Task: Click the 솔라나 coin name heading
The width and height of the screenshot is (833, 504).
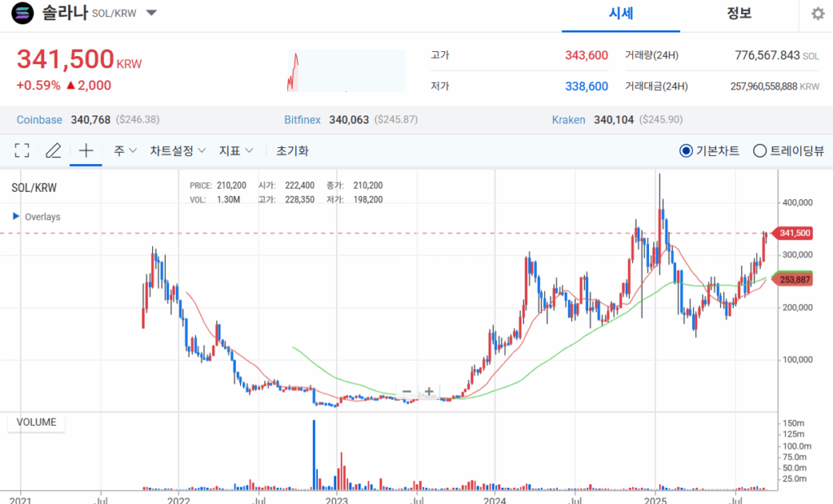Action: [x=65, y=13]
